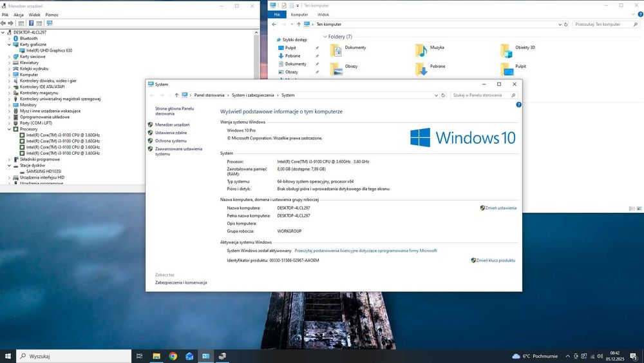
Task: Open Zaawansowane ustawienia systemu link
Action: point(178,152)
